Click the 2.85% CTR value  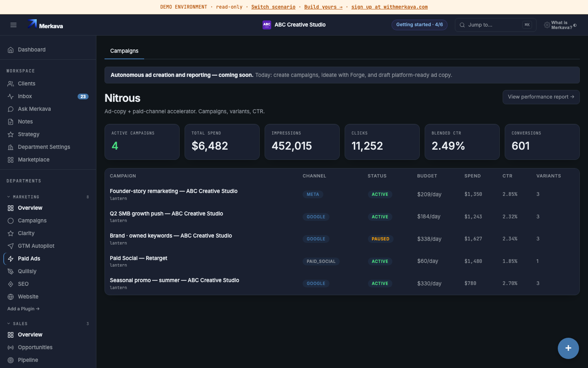pyautogui.click(x=510, y=194)
